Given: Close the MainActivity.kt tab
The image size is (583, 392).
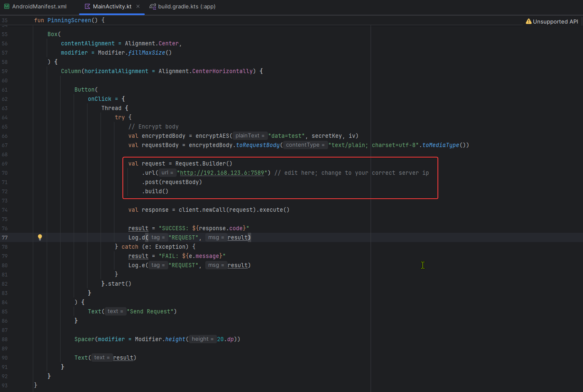Looking at the screenshot, I should coord(138,7).
